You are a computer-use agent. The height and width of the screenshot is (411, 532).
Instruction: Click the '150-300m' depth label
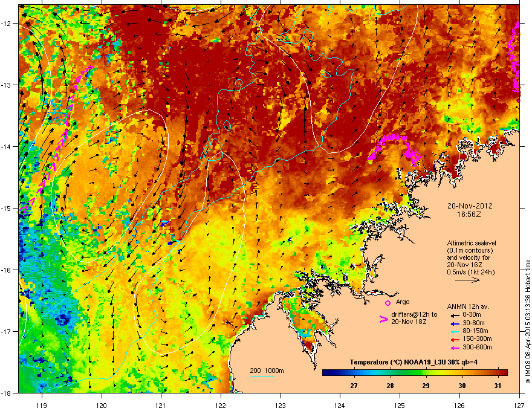[477, 339]
